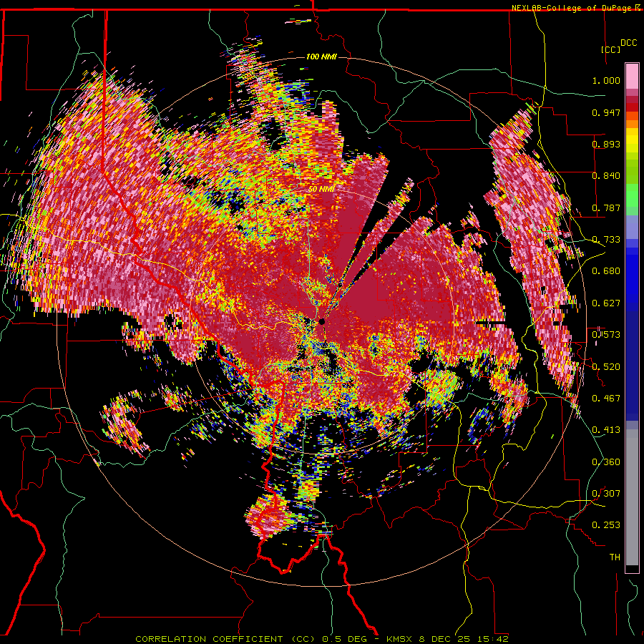This screenshot has width=644, height=644.
Task: Select the 0.787 legend value
Action: (x=606, y=208)
